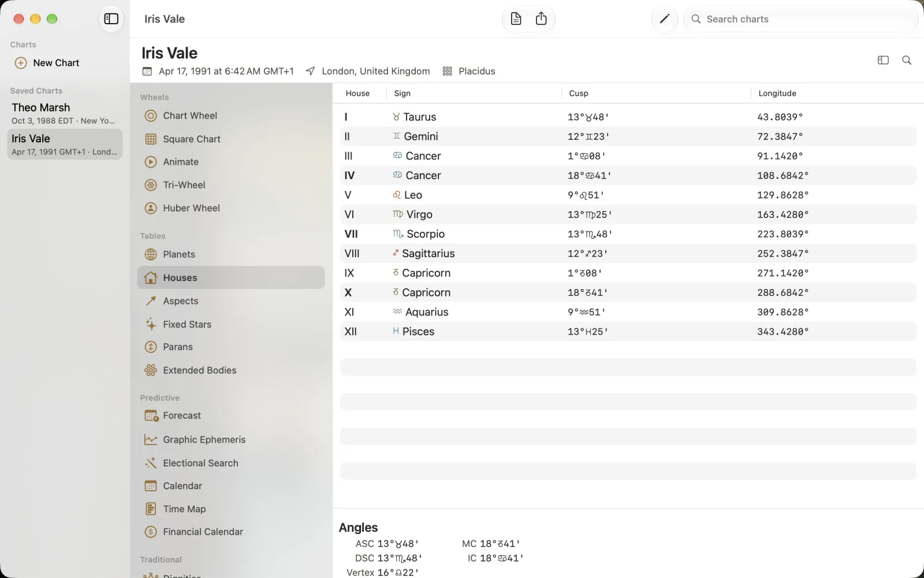Sort by the Longitude column header

click(777, 94)
